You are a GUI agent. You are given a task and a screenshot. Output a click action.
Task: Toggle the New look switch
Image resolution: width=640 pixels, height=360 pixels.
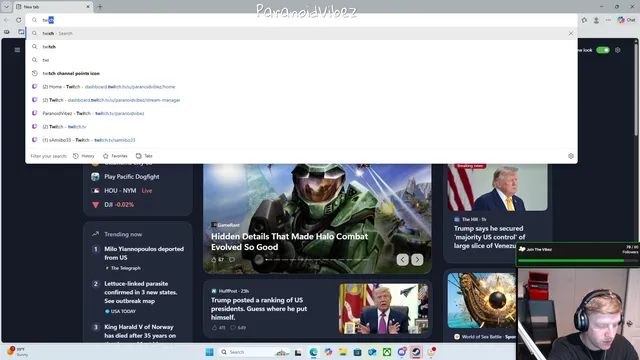tap(603, 50)
